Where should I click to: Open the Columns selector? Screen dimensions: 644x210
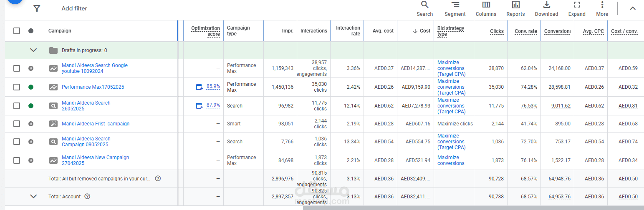[x=486, y=8]
